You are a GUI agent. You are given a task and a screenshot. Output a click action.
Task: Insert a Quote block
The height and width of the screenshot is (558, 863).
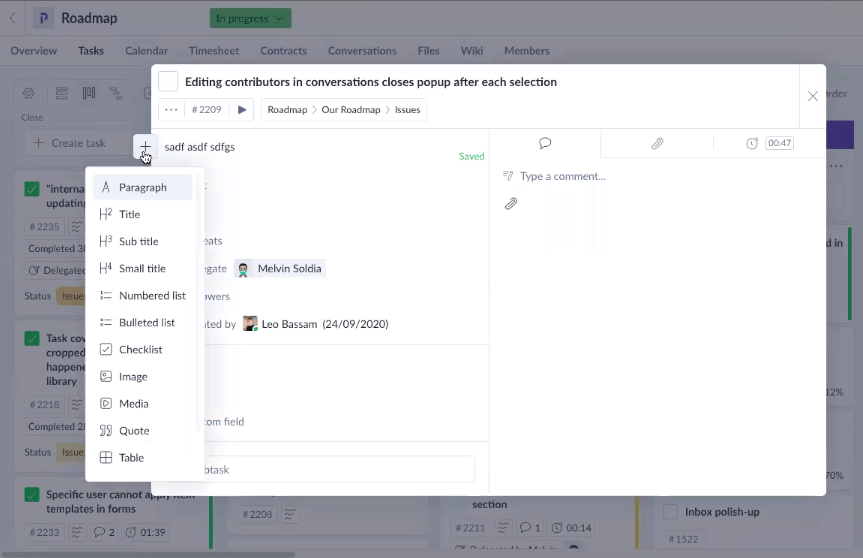(143, 430)
